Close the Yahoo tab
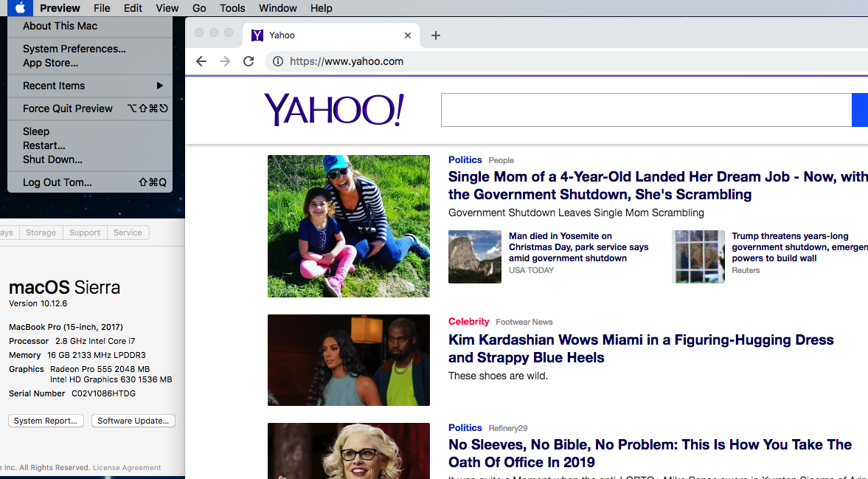The image size is (868, 479). [407, 35]
